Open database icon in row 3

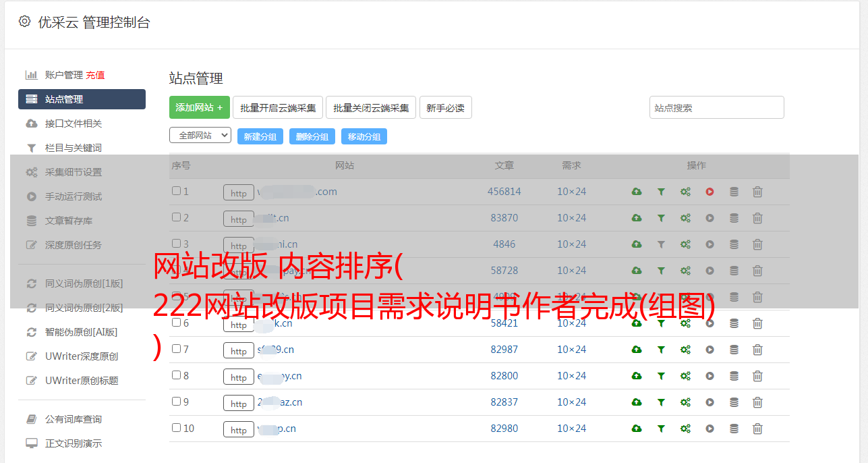(x=734, y=244)
